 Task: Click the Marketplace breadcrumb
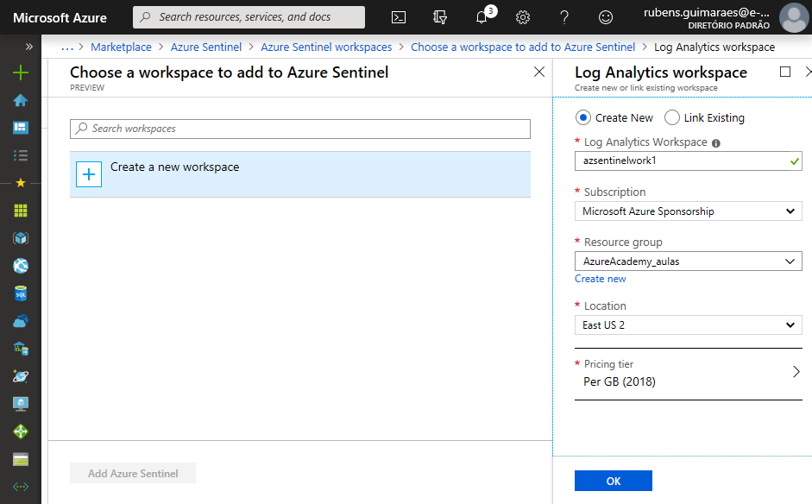(121, 47)
